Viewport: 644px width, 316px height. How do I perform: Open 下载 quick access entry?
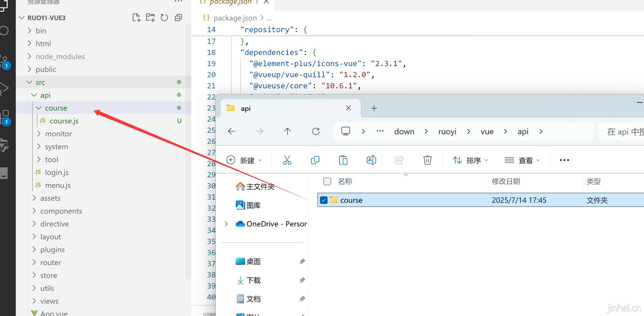[248, 280]
